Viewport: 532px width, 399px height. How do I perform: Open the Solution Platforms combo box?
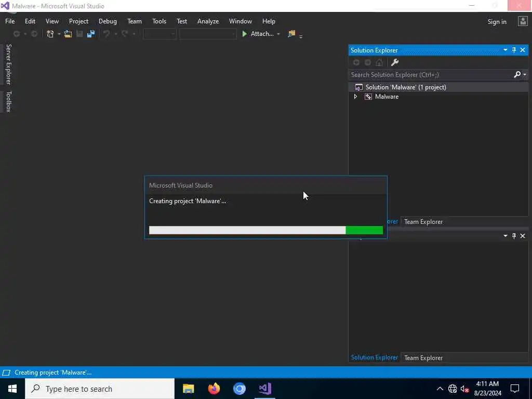point(208,34)
